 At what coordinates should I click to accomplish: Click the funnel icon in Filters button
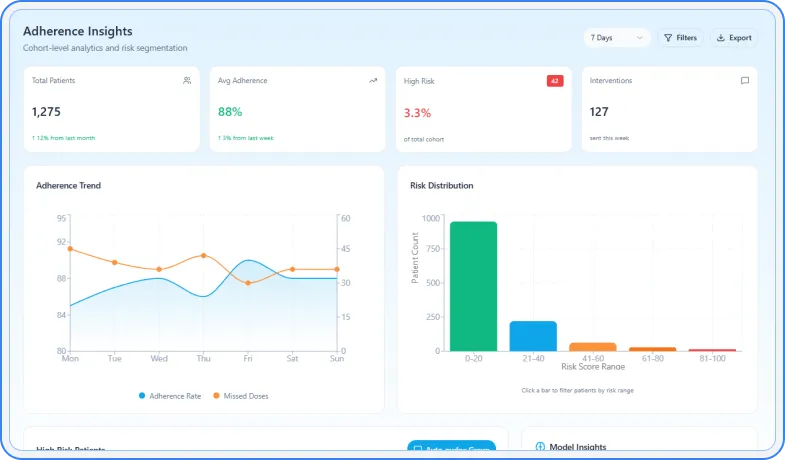[x=668, y=38]
